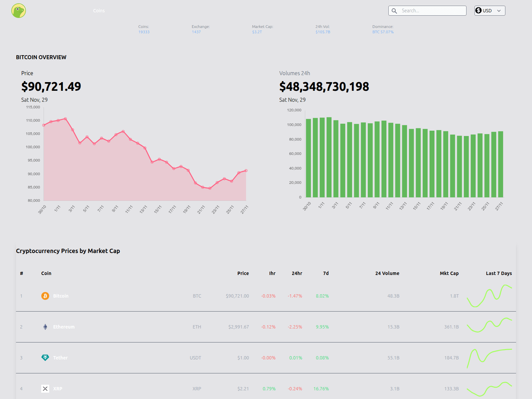Click the Price column header
This screenshot has width=532, height=399.
pyautogui.click(x=243, y=273)
